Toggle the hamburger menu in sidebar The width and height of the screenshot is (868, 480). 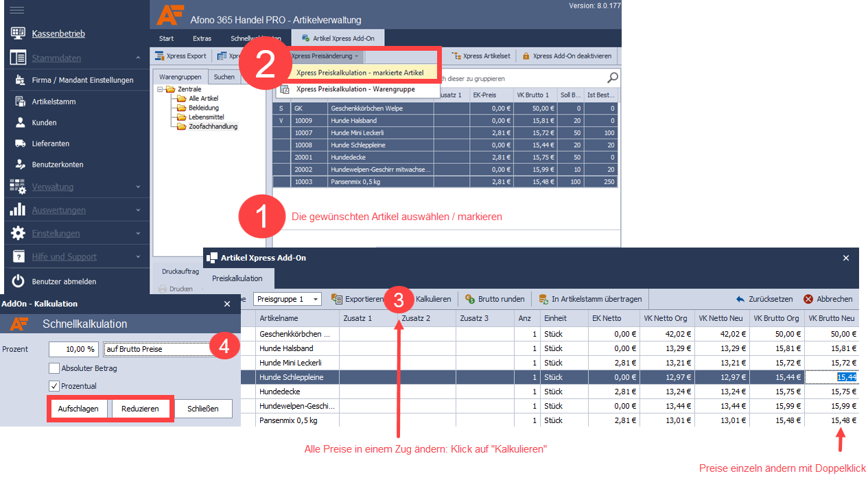[16, 10]
